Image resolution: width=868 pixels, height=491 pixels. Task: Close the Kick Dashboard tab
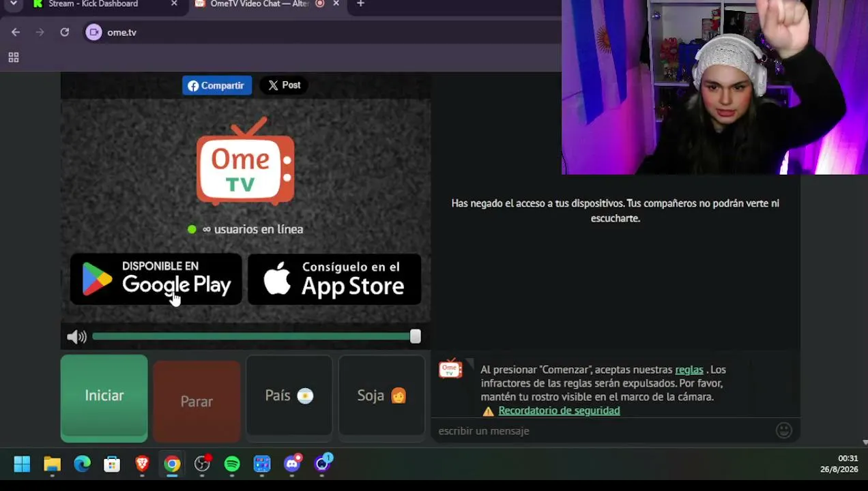point(174,4)
